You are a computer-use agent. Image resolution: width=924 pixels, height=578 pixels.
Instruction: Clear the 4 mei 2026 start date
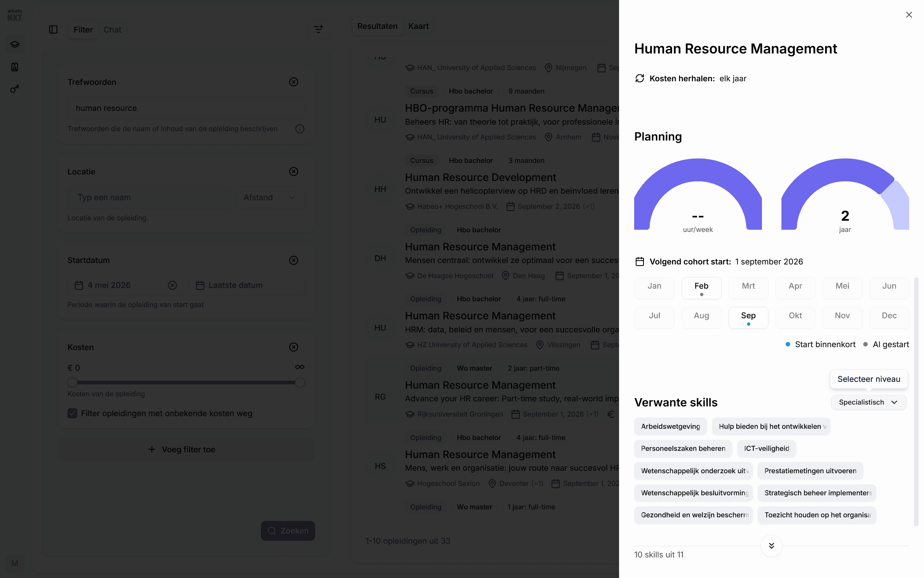(172, 285)
